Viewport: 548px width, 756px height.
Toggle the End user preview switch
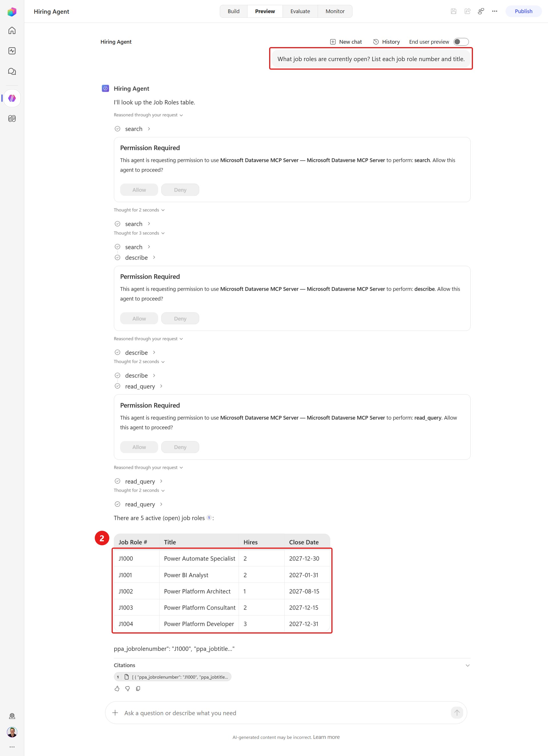tap(461, 42)
